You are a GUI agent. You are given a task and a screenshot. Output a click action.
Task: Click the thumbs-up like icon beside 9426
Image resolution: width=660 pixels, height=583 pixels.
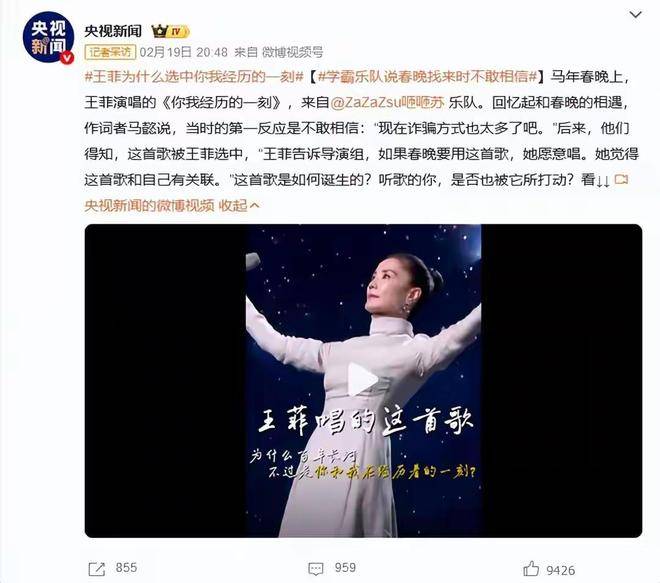(531, 569)
